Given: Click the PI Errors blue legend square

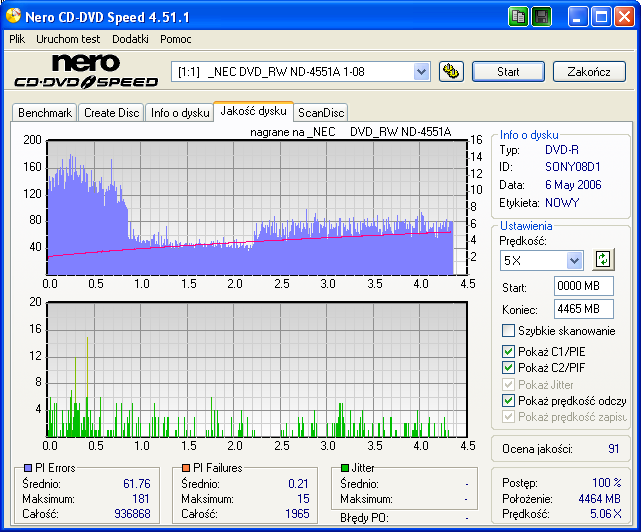Looking at the screenshot, I should pos(28,467).
